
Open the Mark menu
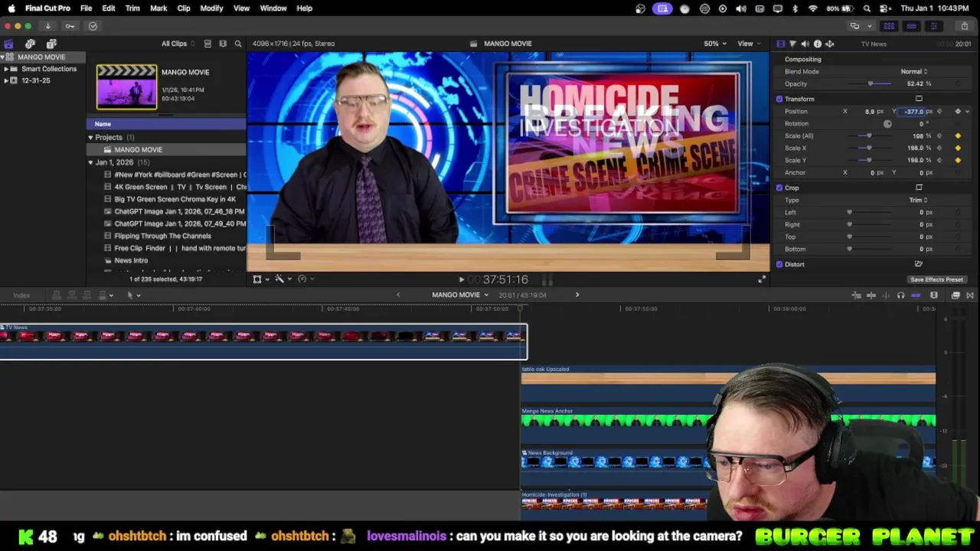(158, 8)
